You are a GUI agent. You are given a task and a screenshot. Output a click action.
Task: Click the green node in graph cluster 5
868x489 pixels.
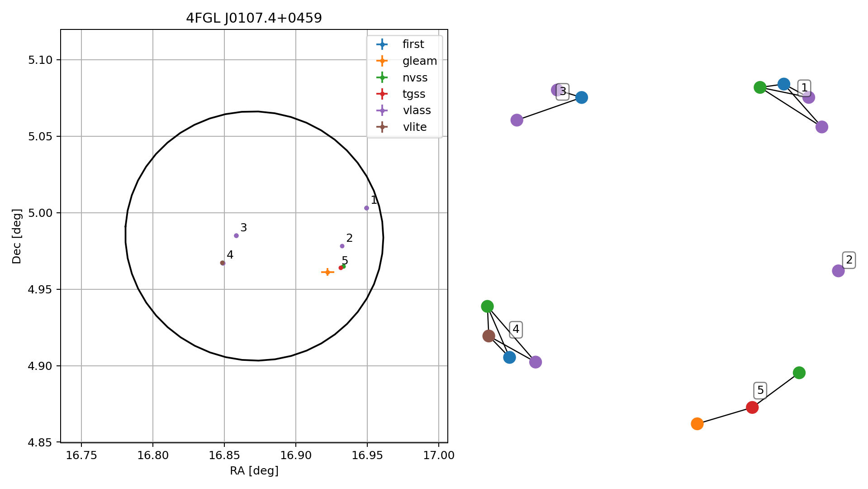[x=799, y=373]
